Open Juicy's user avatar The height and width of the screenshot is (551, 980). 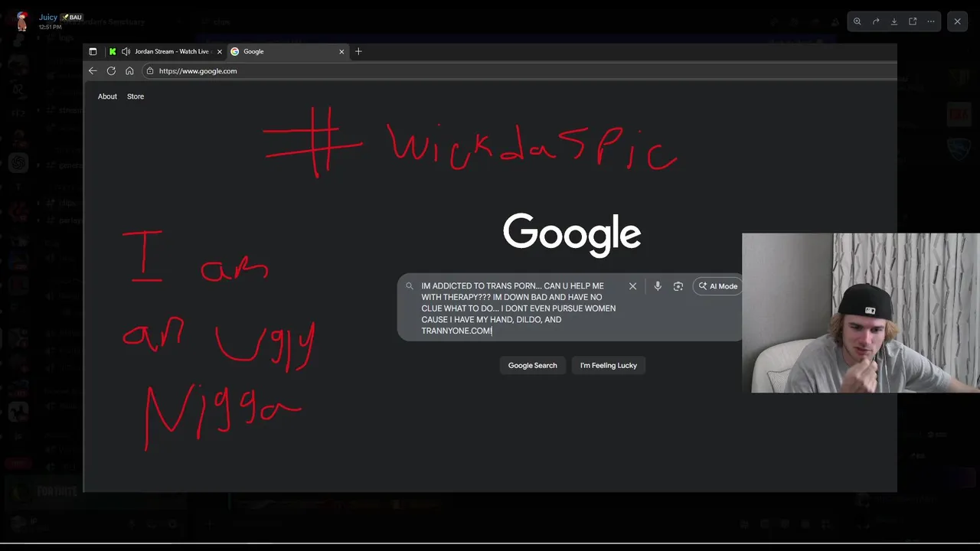(x=21, y=21)
